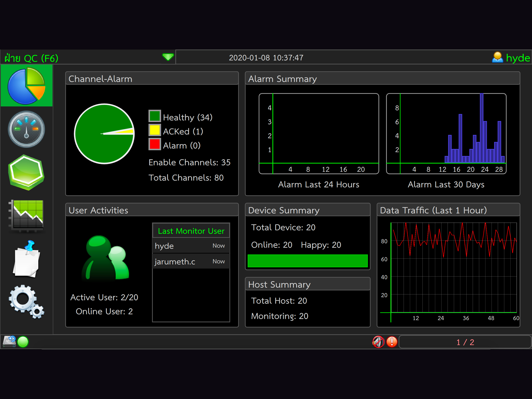532x399 pixels.
Task: Click the Monitoring: 20 text
Action: (x=279, y=316)
